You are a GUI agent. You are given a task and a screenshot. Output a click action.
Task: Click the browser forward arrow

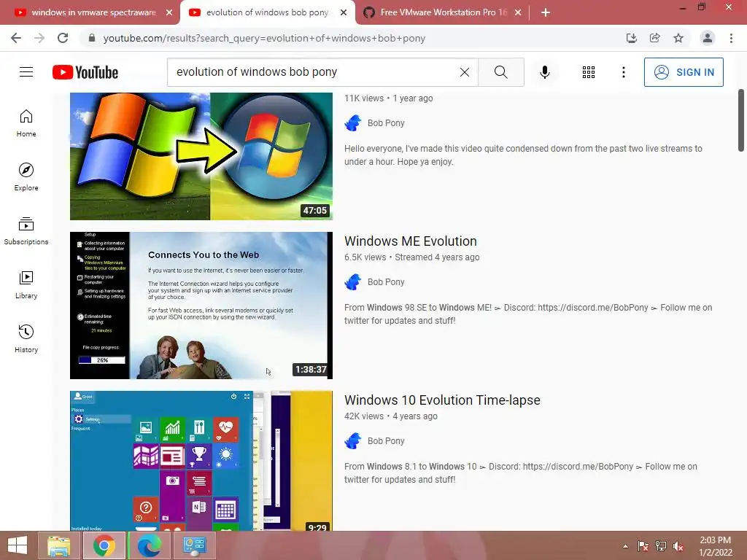(39, 38)
